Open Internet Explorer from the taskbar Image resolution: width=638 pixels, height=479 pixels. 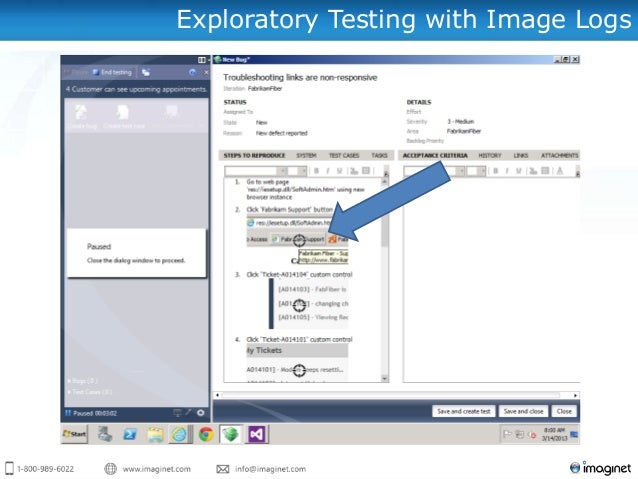(179, 434)
